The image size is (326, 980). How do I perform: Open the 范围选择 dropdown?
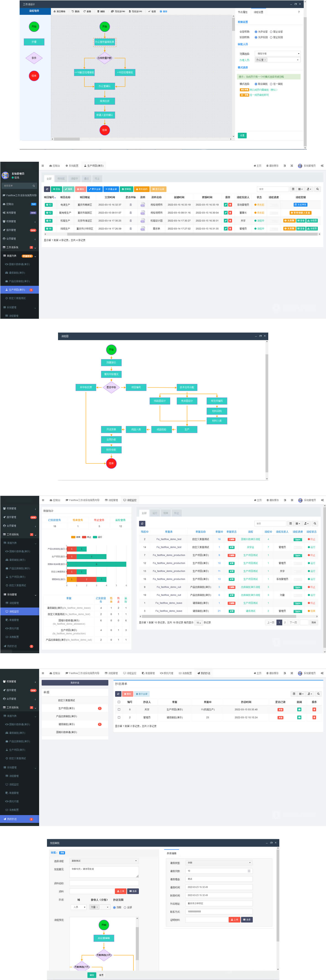coord(278,54)
